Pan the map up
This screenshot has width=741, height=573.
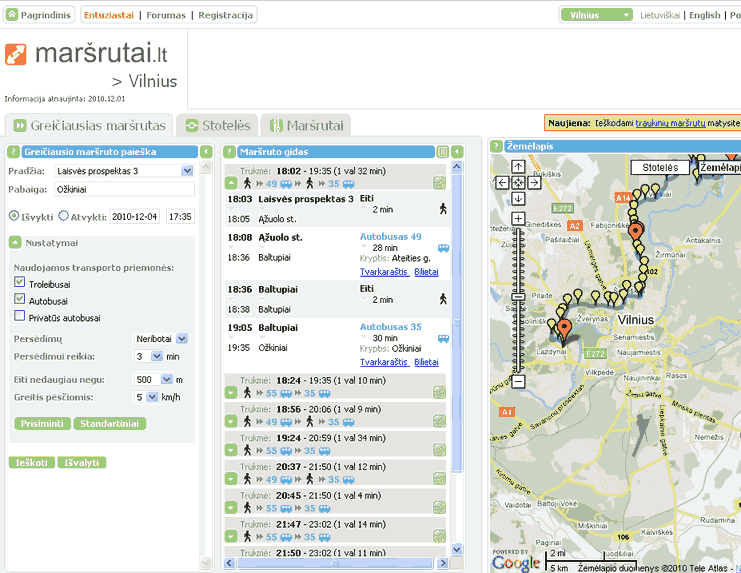pyautogui.click(x=518, y=167)
